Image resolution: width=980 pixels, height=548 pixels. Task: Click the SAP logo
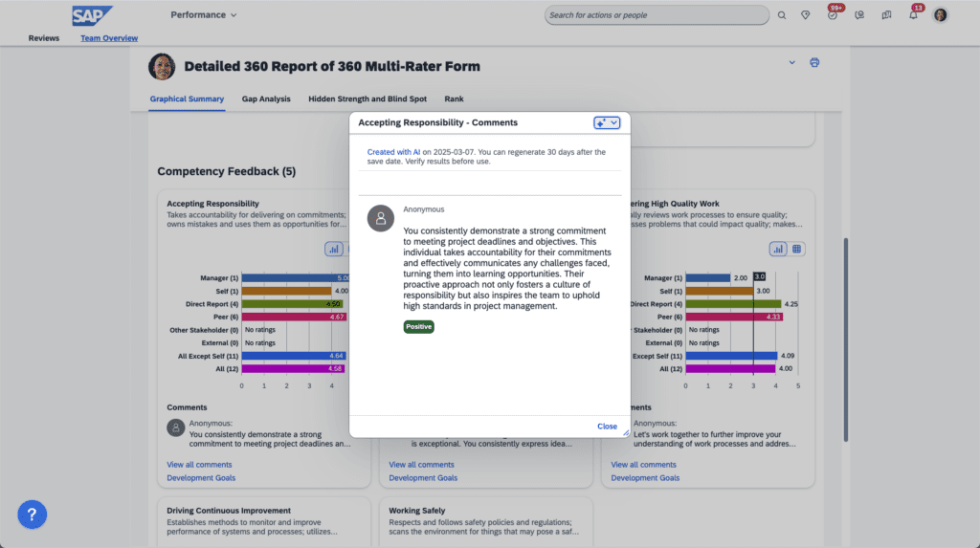click(92, 15)
